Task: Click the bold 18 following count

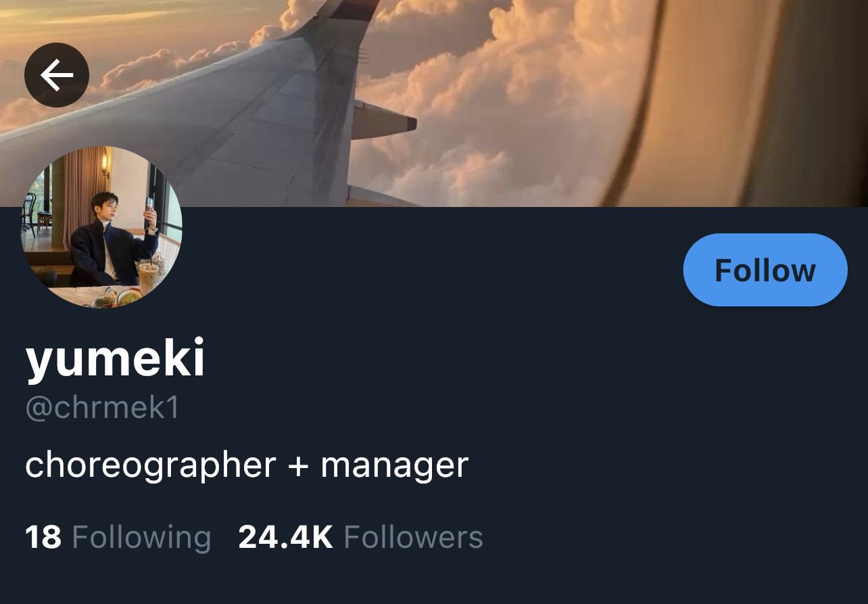Action: pyautogui.click(x=43, y=538)
